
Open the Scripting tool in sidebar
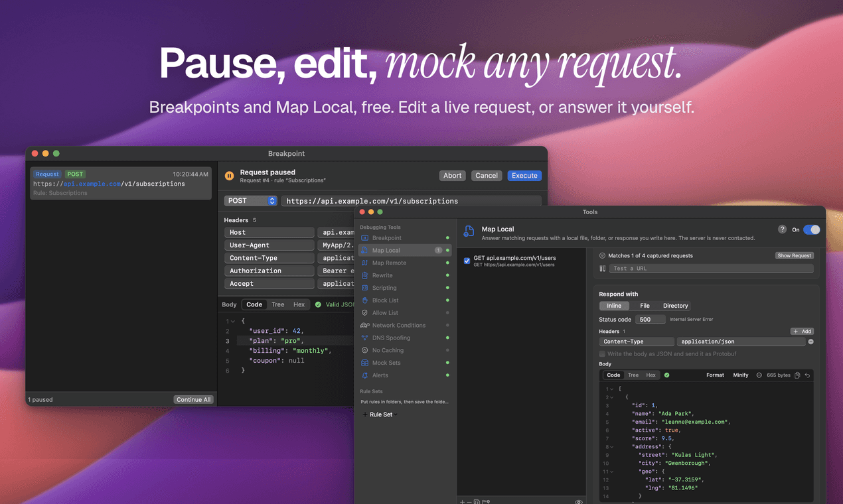point(384,288)
